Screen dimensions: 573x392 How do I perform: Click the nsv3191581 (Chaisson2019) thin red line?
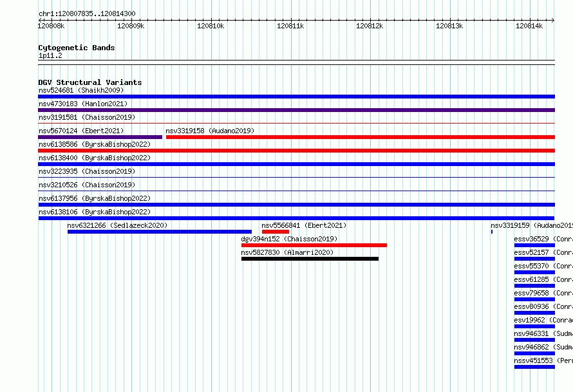(x=296, y=124)
